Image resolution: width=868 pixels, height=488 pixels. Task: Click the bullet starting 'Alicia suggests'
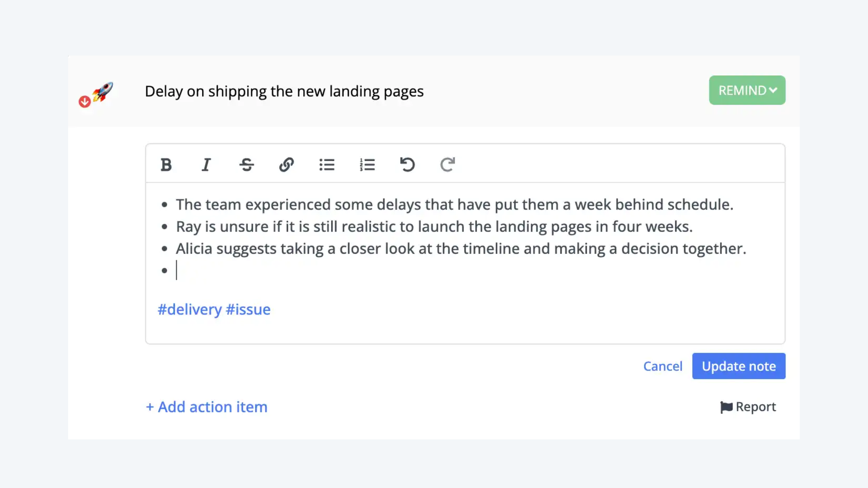(x=461, y=249)
